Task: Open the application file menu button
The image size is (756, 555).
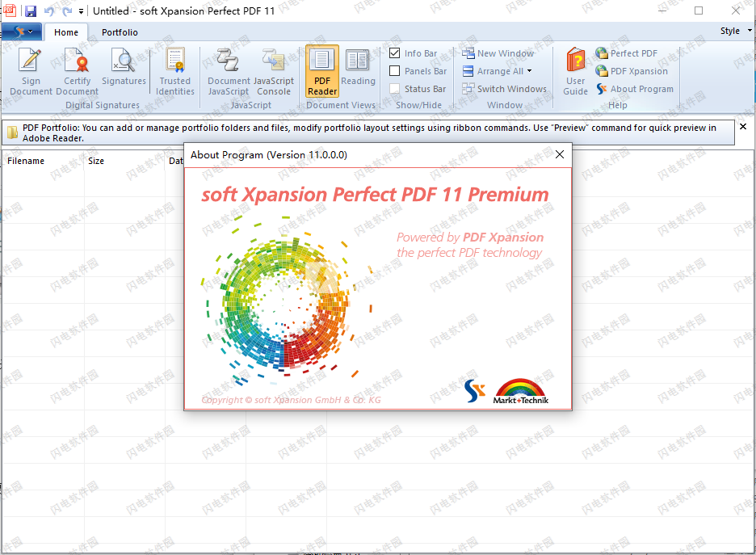Action: tap(22, 32)
